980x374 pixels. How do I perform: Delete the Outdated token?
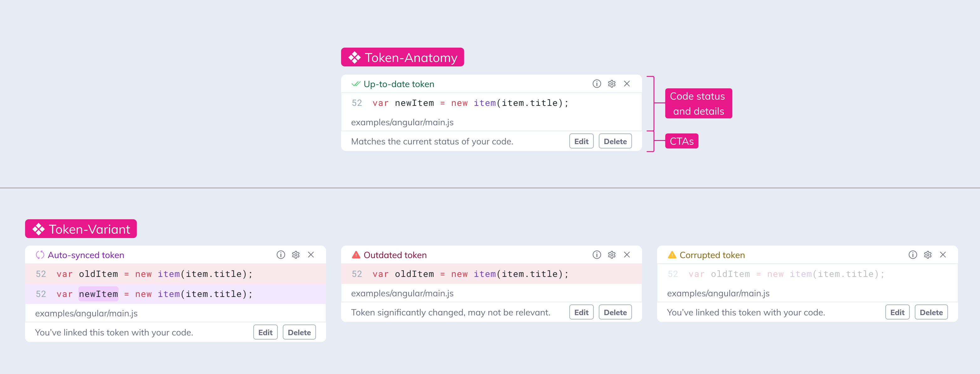click(x=615, y=312)
